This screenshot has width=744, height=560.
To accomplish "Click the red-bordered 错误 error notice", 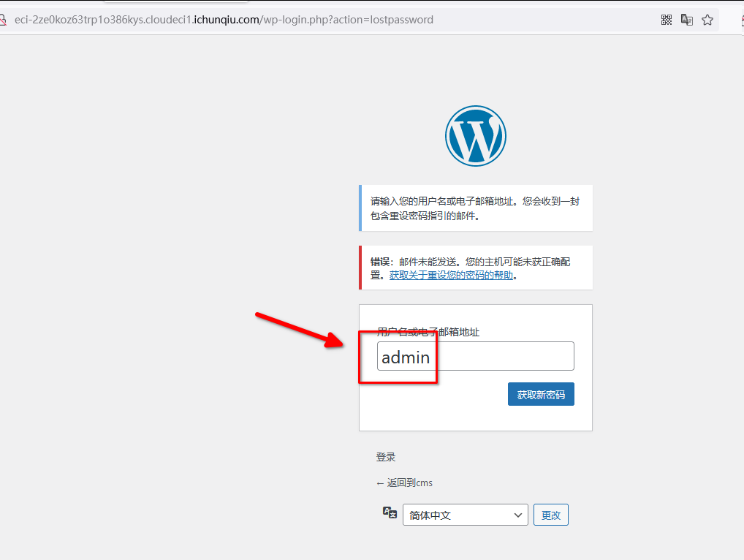I will coord(476,268).
